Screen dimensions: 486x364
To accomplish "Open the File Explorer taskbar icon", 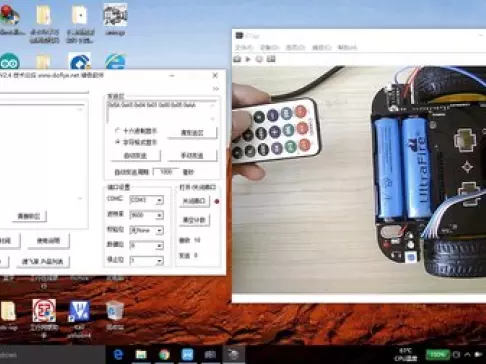I will click(x=141, y=355).
